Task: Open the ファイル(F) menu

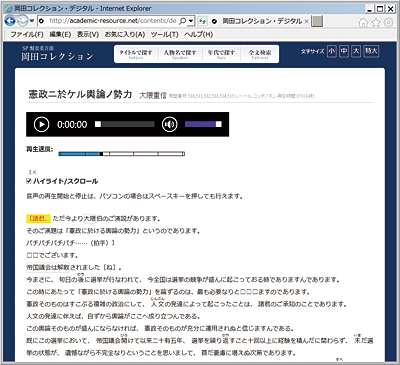Action: point(27,34)
